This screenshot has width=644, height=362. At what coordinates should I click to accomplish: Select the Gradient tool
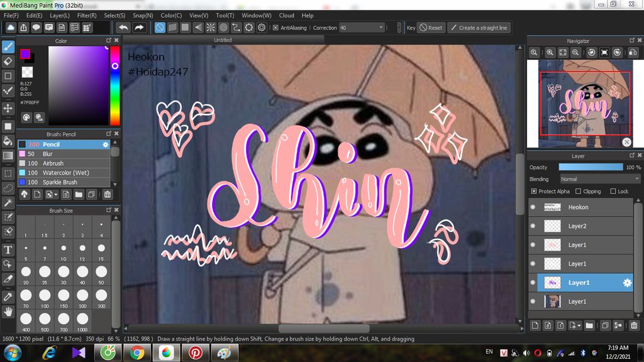tap(8, 156)
